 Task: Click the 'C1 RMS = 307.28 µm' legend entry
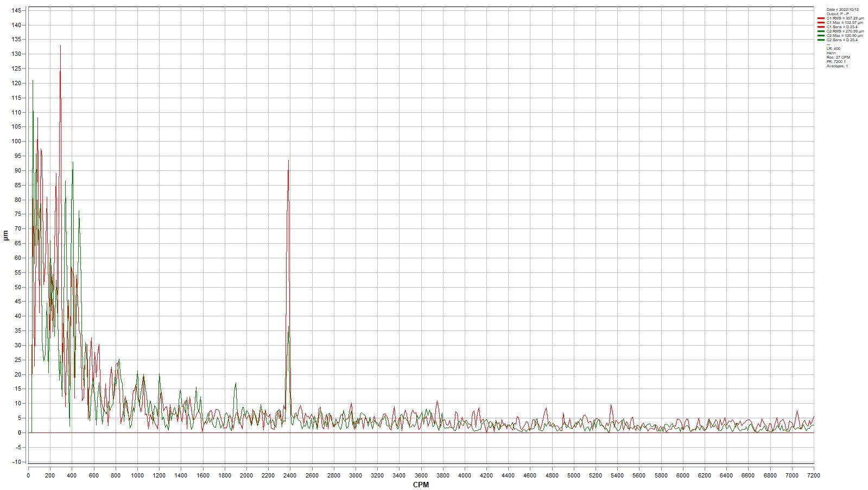coord(845,18)
